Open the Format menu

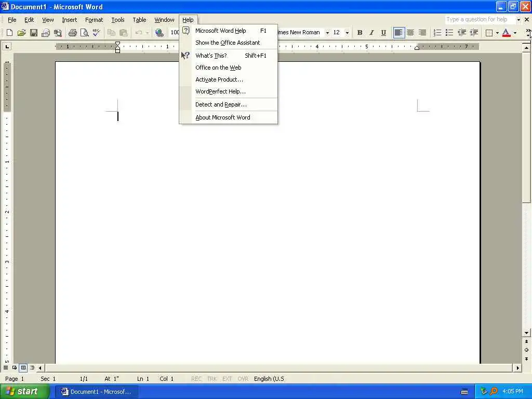click(x=94, y=20)
